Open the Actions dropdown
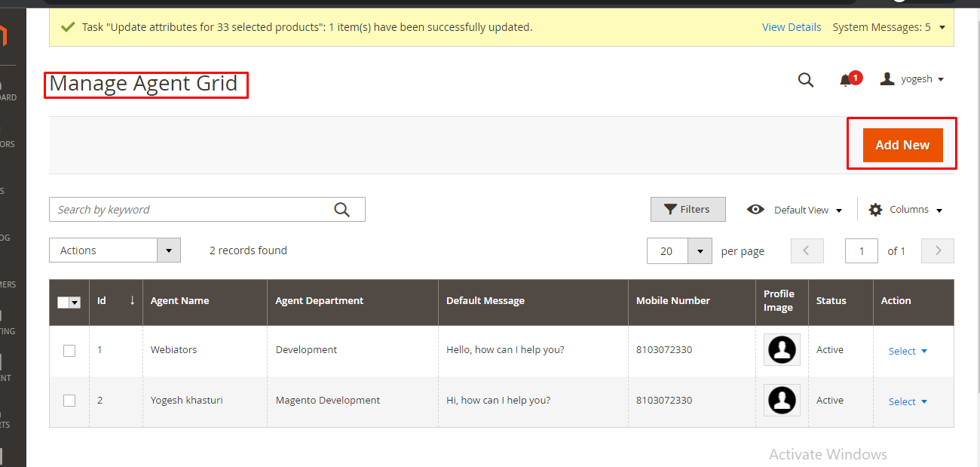The width and height of the screenshot is (980, 467). point(115,250)
